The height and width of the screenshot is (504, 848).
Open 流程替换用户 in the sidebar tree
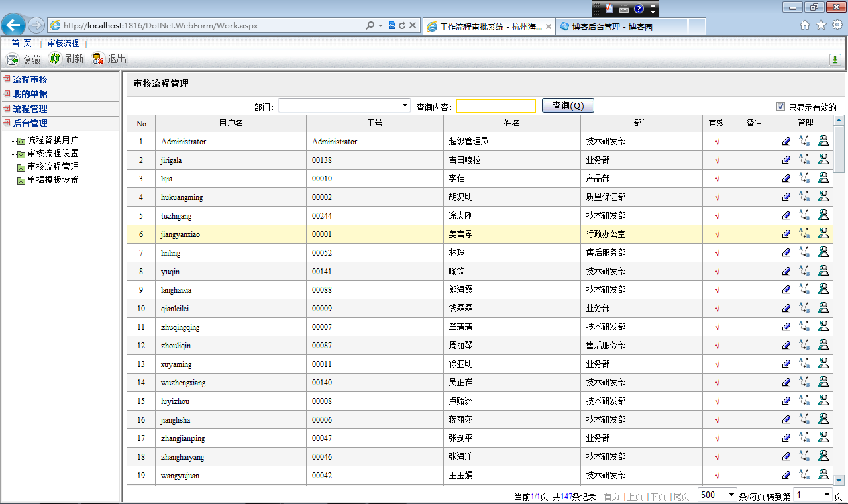click(x=53, y=140)
